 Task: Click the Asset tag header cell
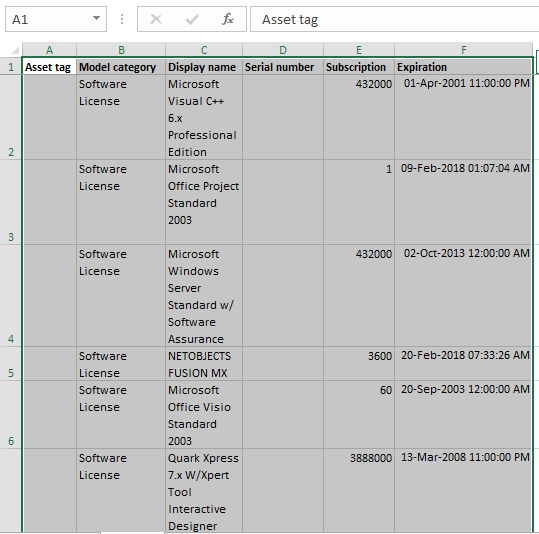coord(50,67)
